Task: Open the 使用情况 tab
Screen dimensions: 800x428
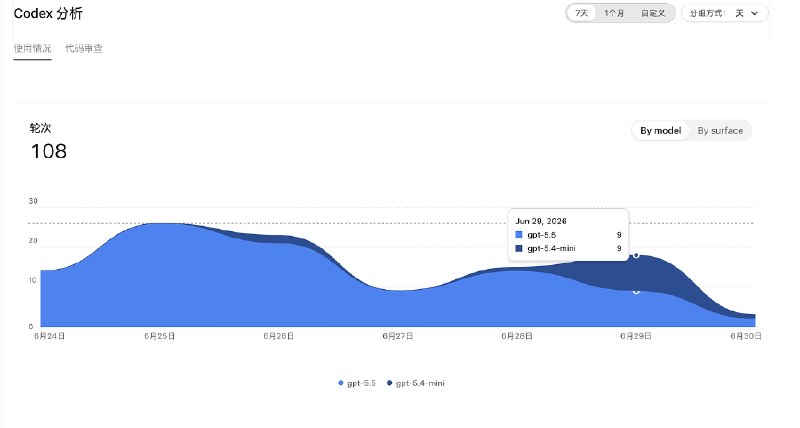Action: pos(32,48)
